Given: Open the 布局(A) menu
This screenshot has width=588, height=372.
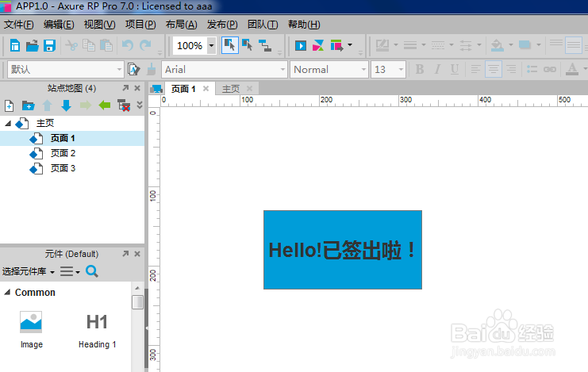Looking at the screenshot, I should tap(182, 25).
